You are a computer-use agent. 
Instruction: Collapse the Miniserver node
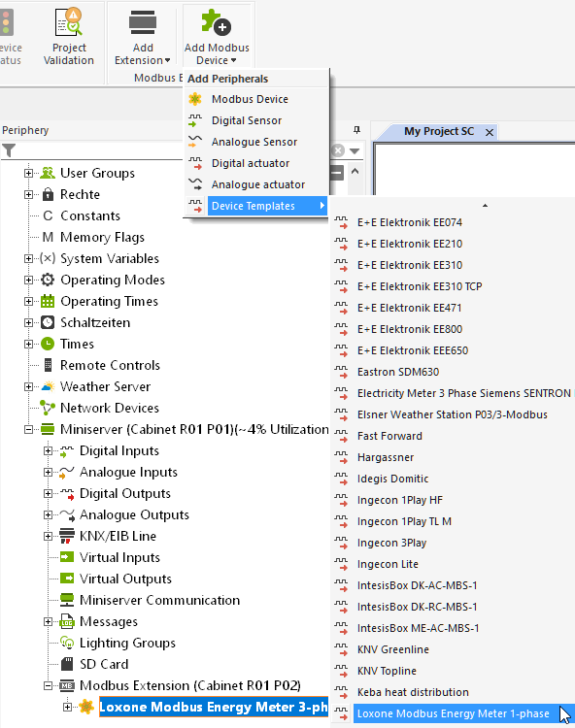tap(28, 429)
